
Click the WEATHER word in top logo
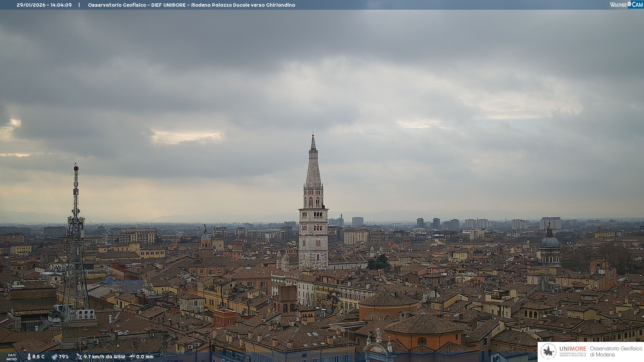(618, 5)
